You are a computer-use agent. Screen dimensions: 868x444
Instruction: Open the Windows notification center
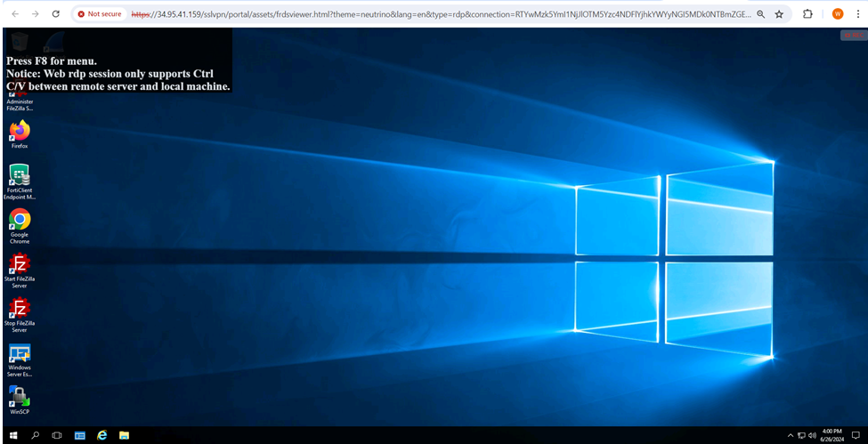(x=856, y=435)
